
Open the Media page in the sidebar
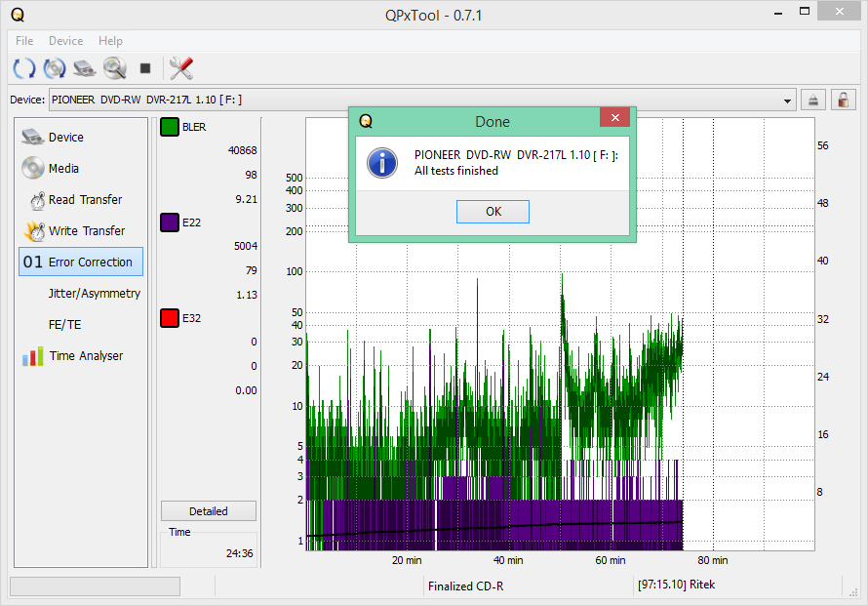[x=81, y=168]
